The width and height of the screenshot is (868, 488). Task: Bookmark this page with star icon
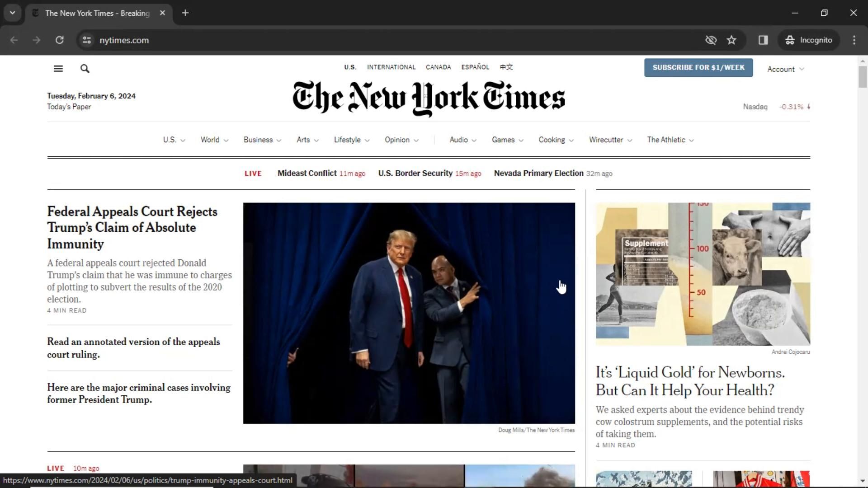pos(731,40)
